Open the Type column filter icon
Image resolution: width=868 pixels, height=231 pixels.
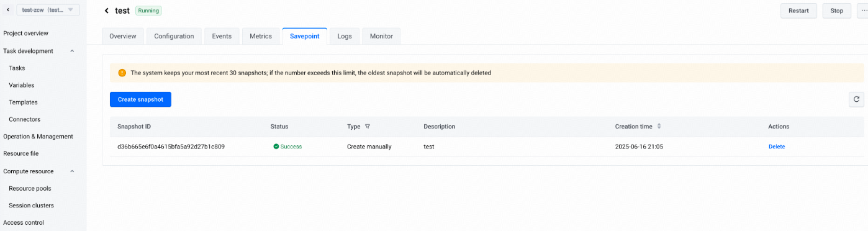(x=368, y=127)
